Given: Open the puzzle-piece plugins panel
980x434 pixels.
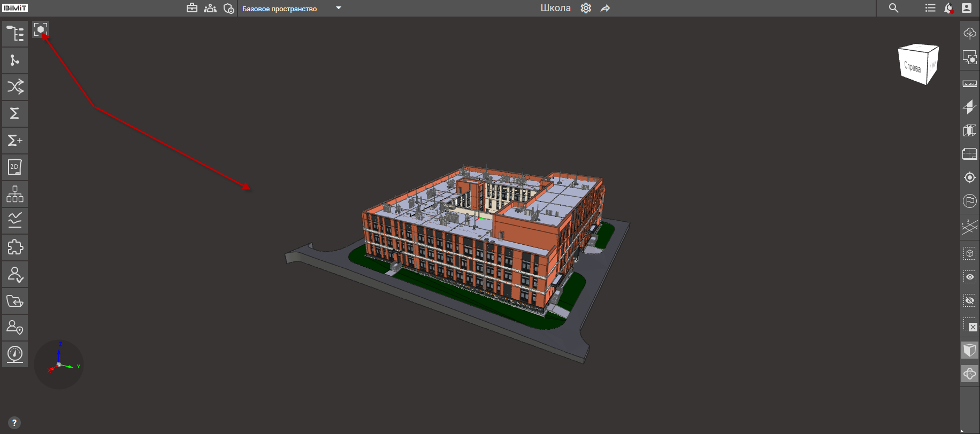Looking at the screenshot, I should 15,247.
